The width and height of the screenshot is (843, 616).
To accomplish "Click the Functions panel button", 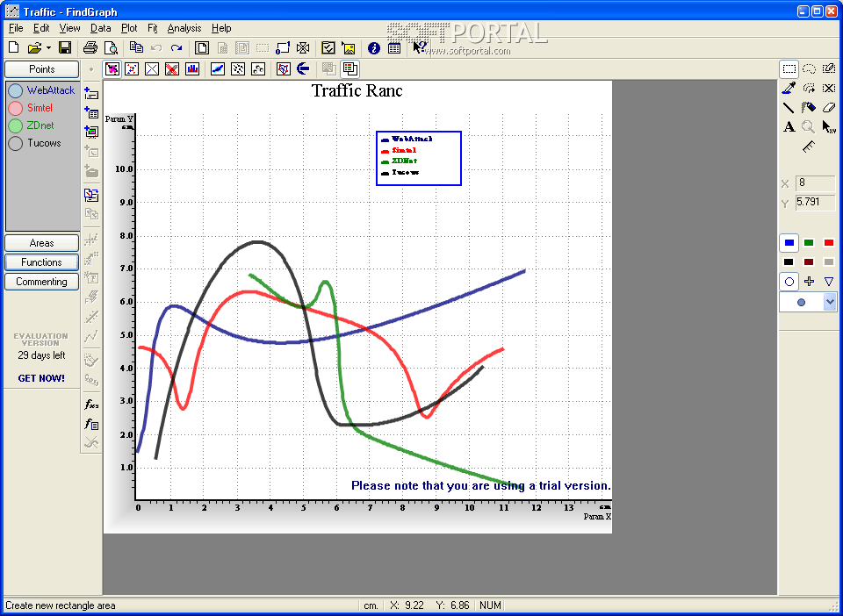I will (42, 262).
